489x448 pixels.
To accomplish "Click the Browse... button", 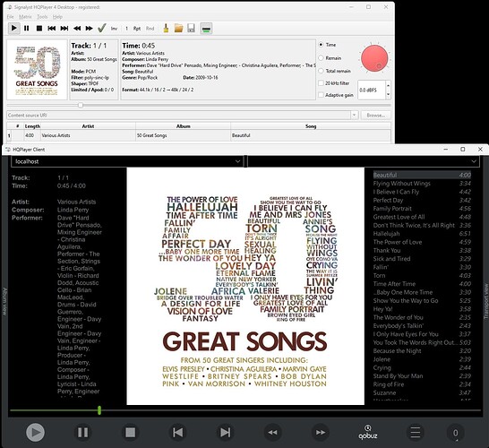I will [x=376, y=115].
